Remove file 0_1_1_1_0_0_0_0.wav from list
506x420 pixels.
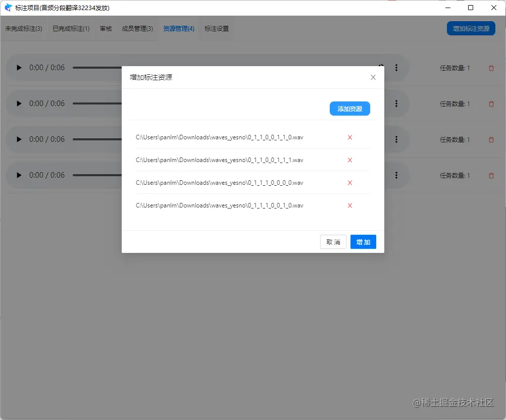(x=350, y=183)
